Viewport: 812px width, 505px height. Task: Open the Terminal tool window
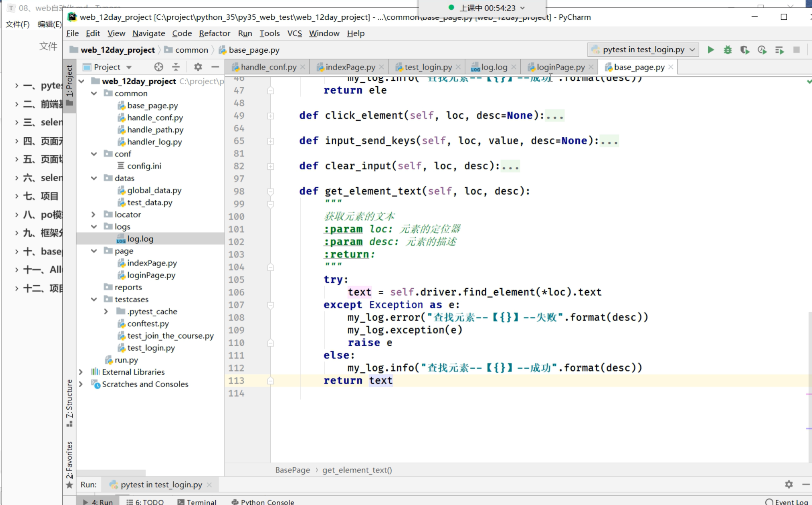tap(197, 501)
